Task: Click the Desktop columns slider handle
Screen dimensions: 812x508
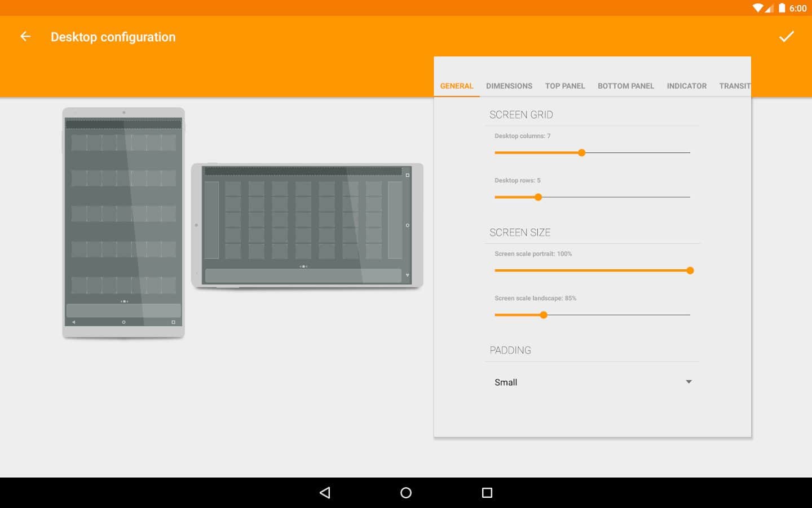Action: (581, 152)
